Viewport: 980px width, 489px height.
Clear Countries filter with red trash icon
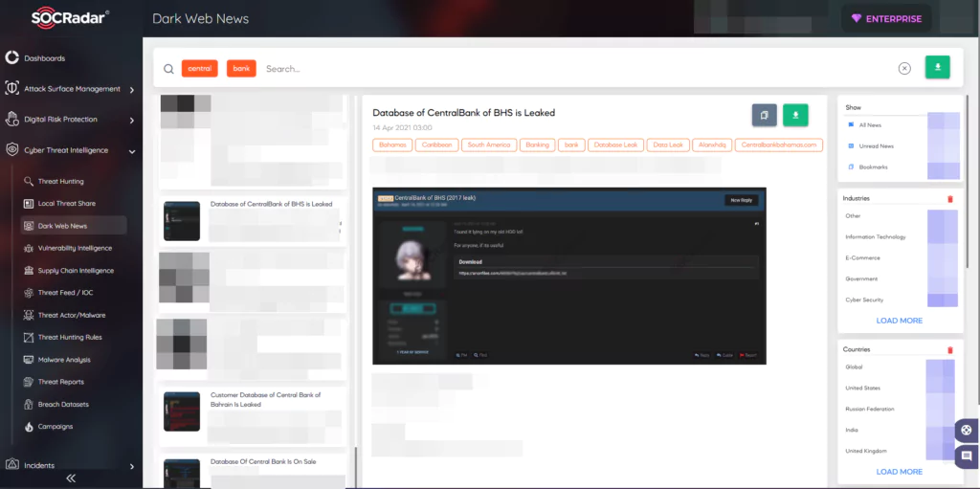950,350
